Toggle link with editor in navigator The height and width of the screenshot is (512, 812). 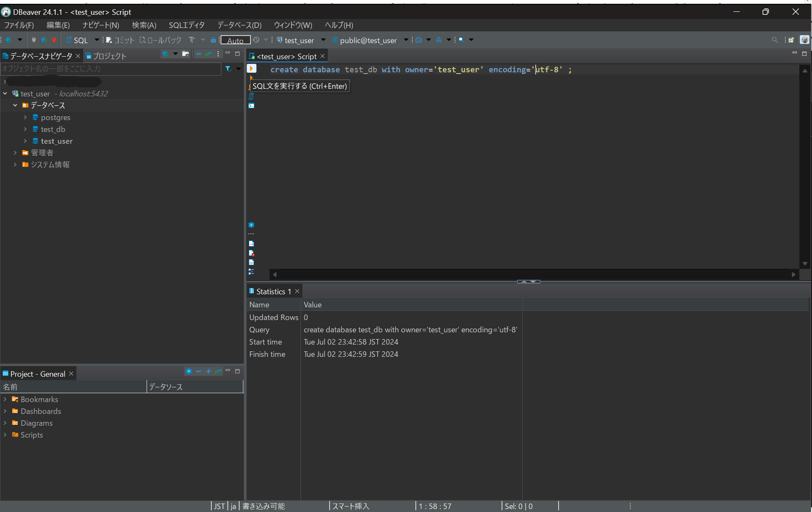(x=208, y=54)
